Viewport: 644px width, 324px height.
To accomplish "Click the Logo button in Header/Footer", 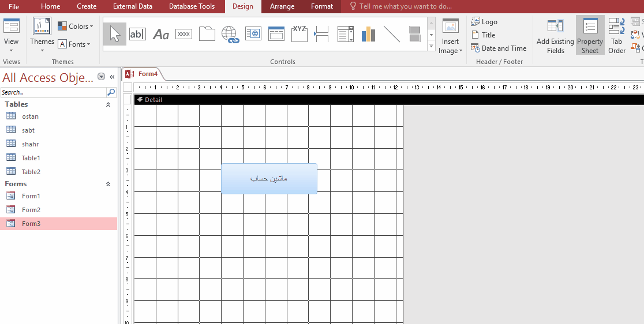I will 484,22.
